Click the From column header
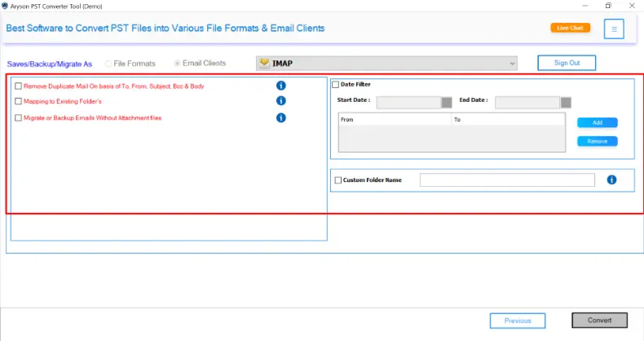 click(x=395, y=120)
